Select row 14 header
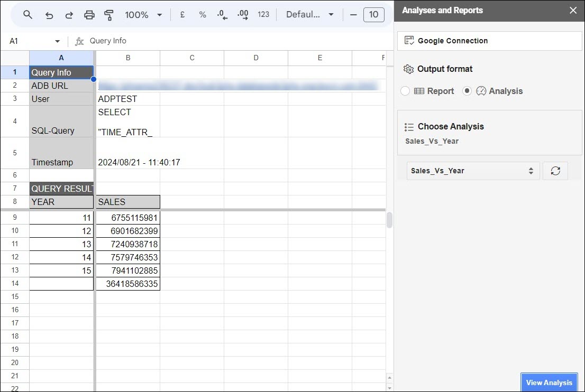 [15, 284]
